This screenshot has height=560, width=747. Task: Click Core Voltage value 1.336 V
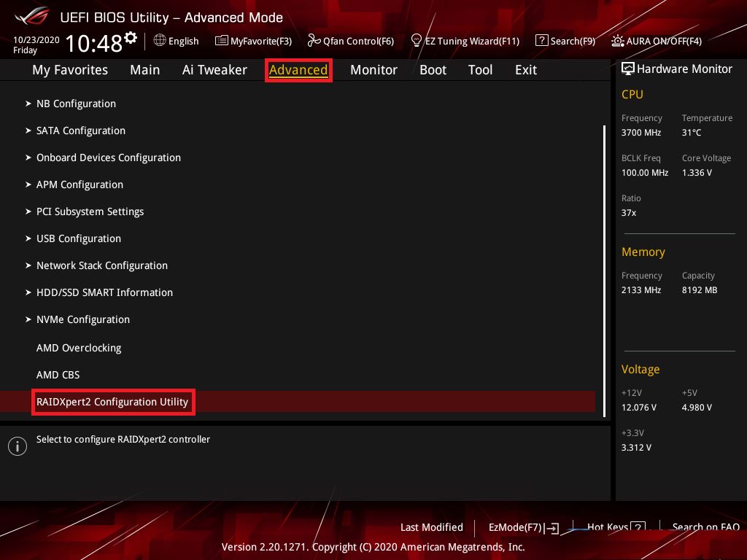tap(697, 173)
